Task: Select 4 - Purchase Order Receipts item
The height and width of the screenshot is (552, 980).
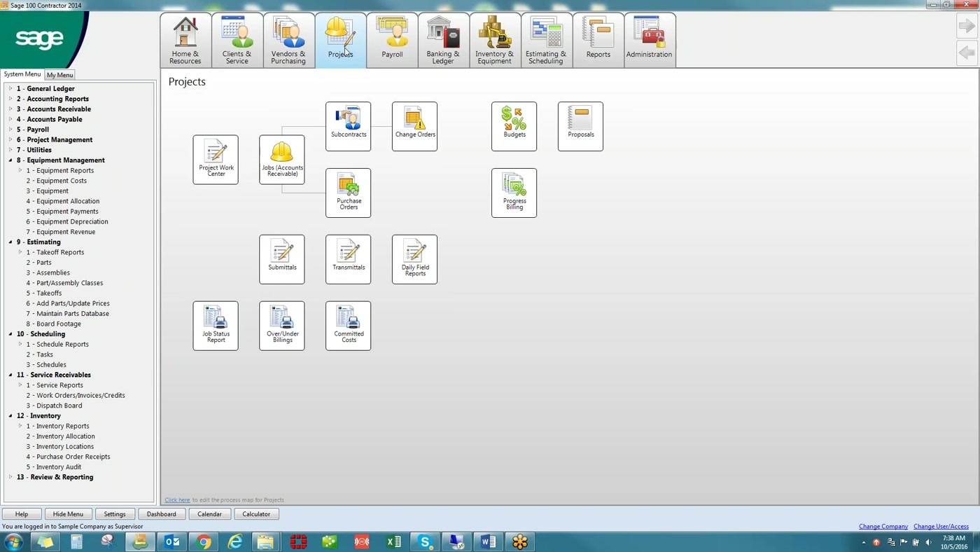Action: (69, 457)
